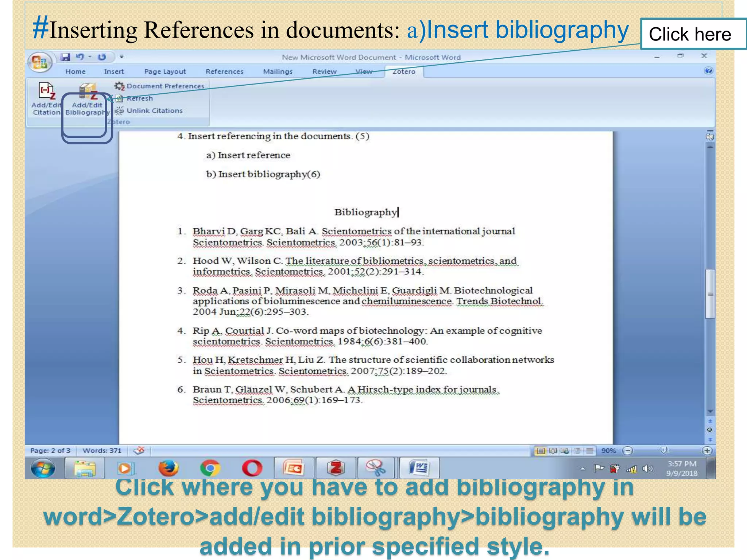Click reference 6 by Braun T
This screenshot has width=747, height=560.
tap(338, 395)
